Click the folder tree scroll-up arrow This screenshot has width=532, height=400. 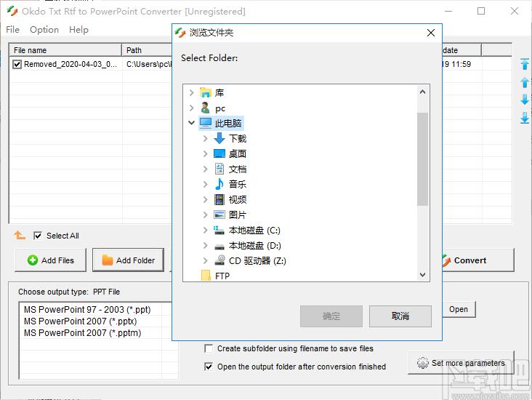(422, 92)
